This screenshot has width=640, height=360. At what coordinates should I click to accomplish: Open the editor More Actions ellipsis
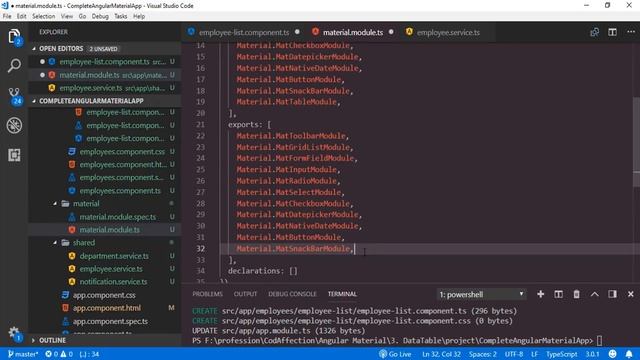[631, 32]
